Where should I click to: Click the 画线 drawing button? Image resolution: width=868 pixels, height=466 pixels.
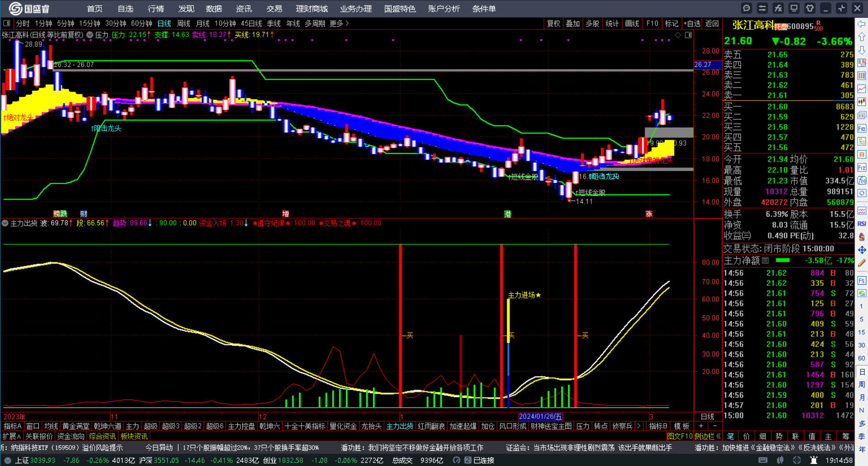click(x=632, y=24)
